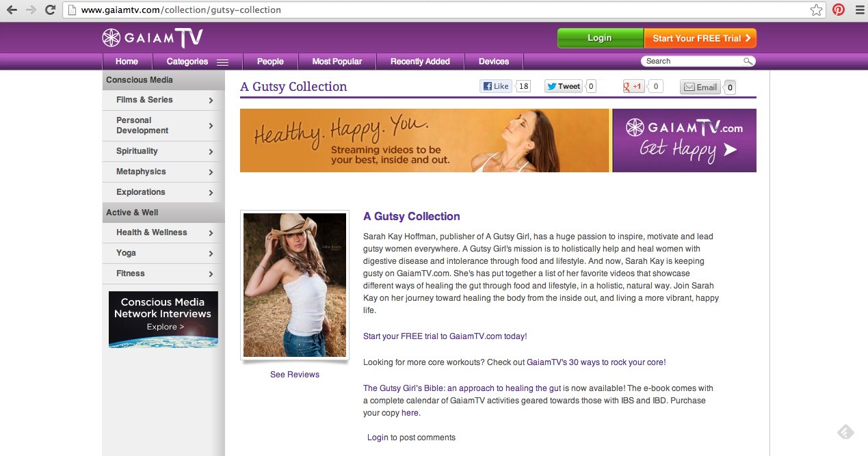Screen dimensions: 868x456
Task: Expand the Films & Series category
Action: [144, 100]
